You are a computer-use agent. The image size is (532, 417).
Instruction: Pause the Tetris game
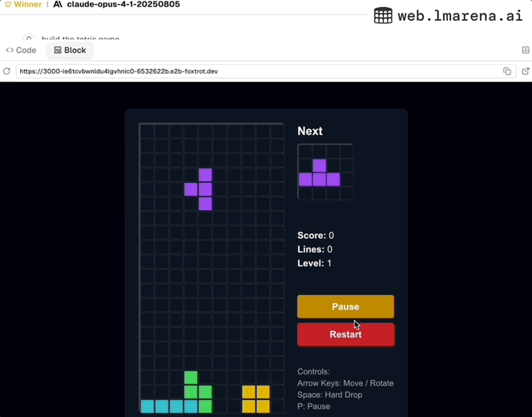point(345,306)
